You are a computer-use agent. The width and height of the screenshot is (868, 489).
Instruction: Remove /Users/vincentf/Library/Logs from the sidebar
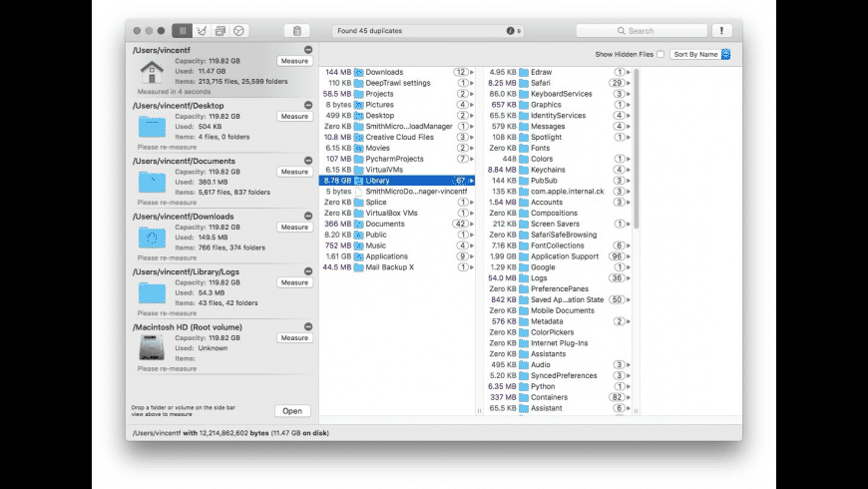308,271
